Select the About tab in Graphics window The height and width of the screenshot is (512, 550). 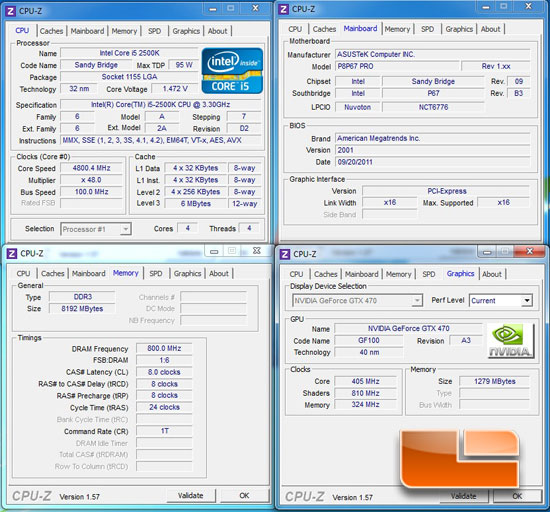tap(491, 274)
